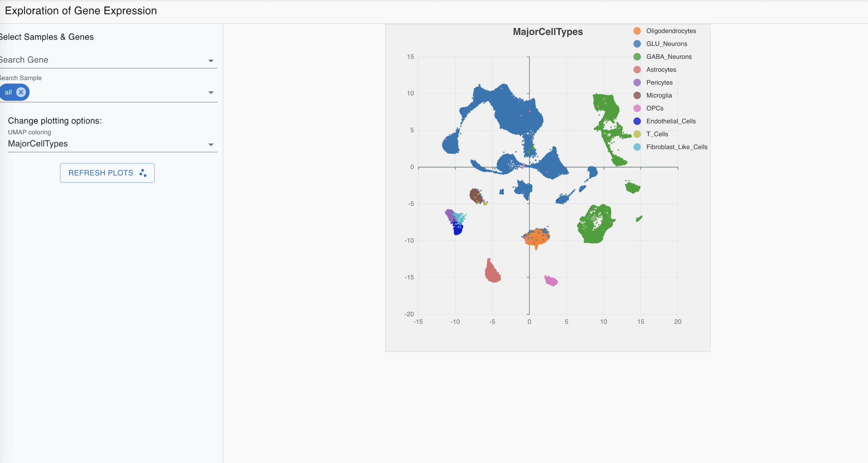Toggle visibility of T_Cells in the legend
Image resolution: width=868 pixels, height=463 pixels.
pos(637,134)
